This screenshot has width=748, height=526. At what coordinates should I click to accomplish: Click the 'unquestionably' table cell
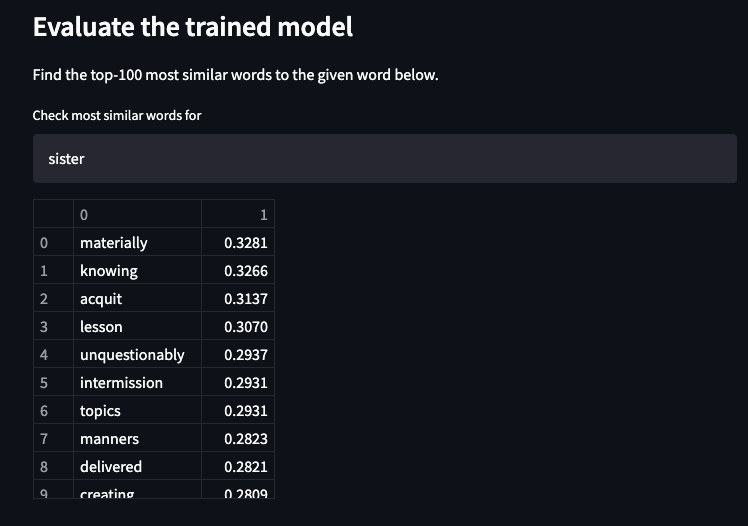(x=137, y=354)
